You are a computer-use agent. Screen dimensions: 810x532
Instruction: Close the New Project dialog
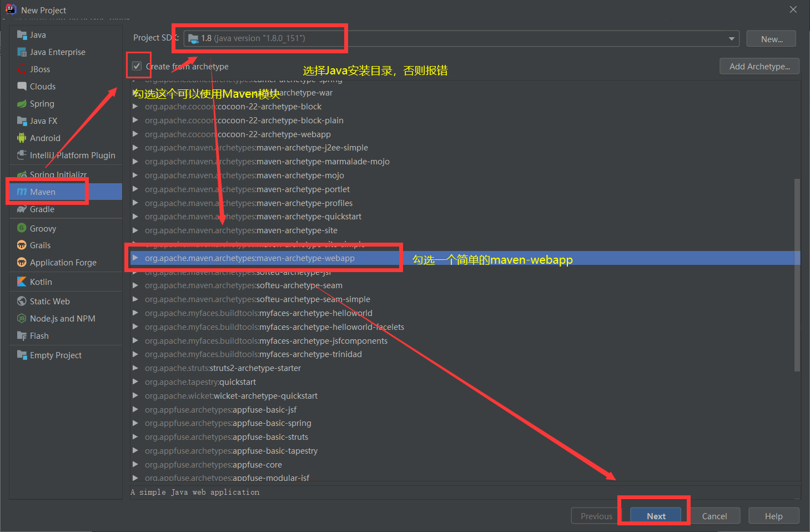(793, 9)
